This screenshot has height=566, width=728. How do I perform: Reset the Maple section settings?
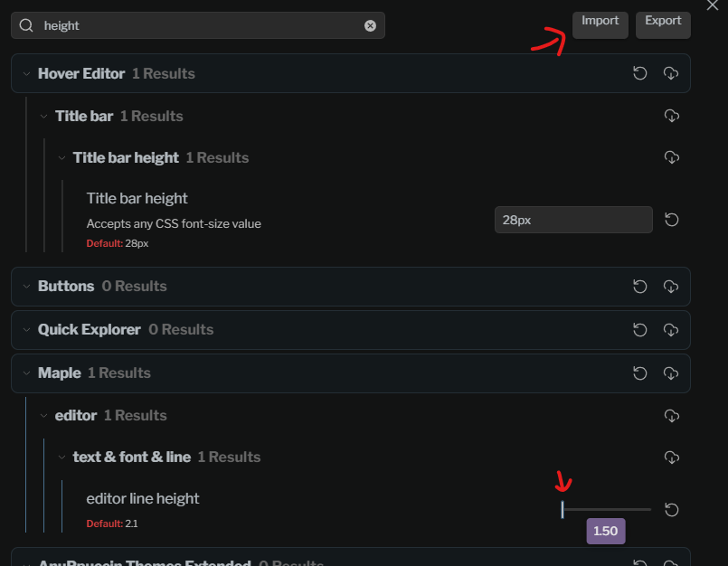[x=640, y=373]
